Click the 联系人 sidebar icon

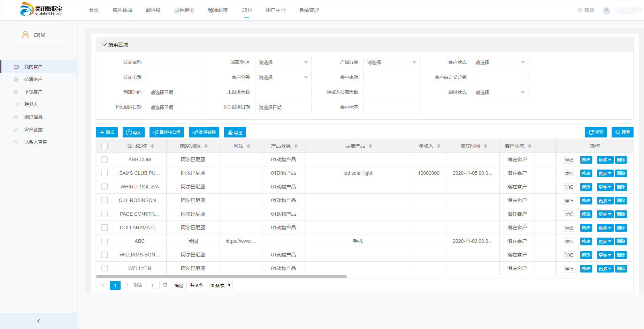[x=16, y=104]
